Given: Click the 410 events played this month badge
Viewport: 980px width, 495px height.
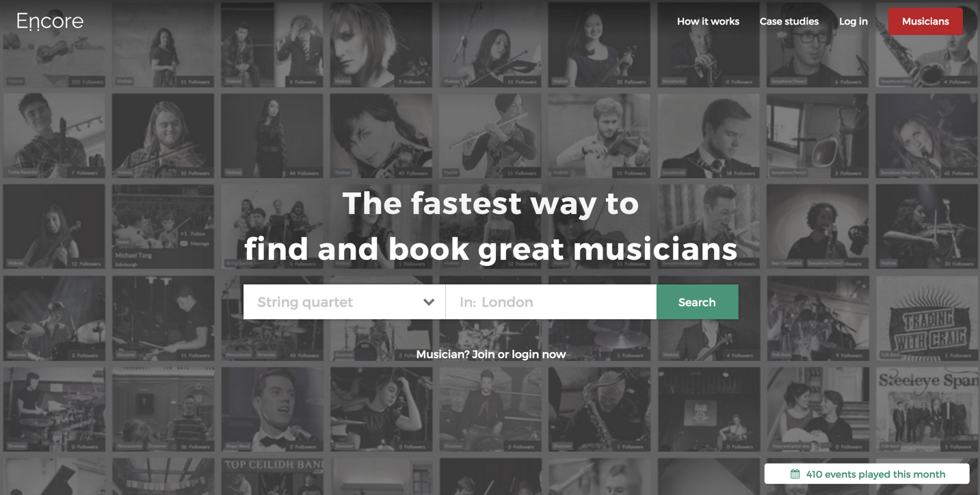Looking at the screenshot, I should point(866,474).
